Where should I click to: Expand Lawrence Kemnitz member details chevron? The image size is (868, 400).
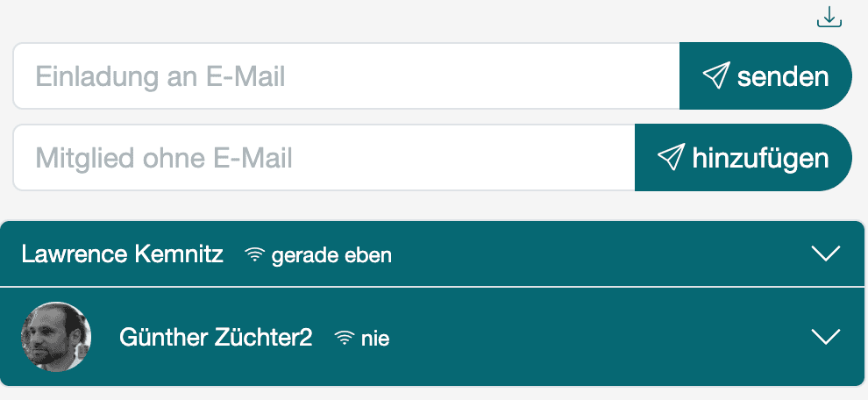[x=826, y=254]
